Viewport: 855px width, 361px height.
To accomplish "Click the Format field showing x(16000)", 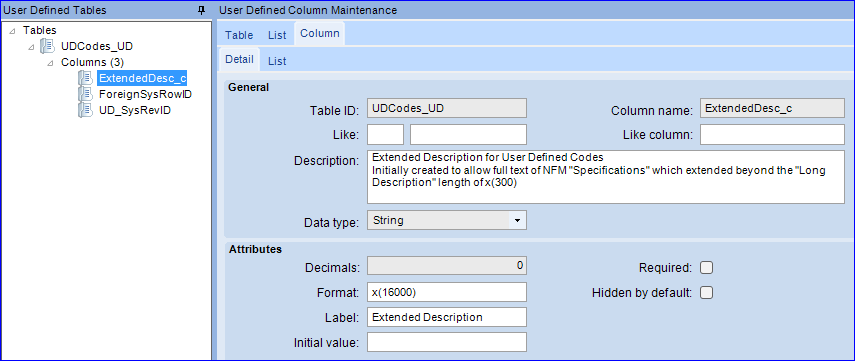I will [447, 292].
